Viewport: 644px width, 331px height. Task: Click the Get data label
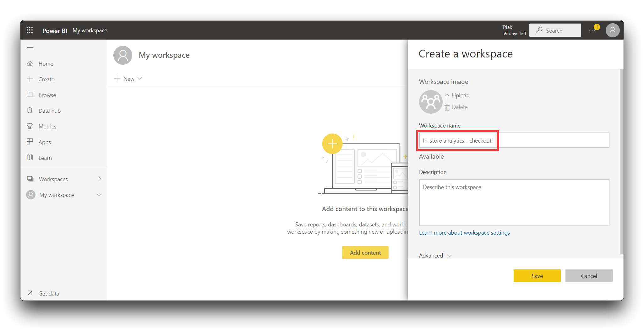(x=49, y=293)
